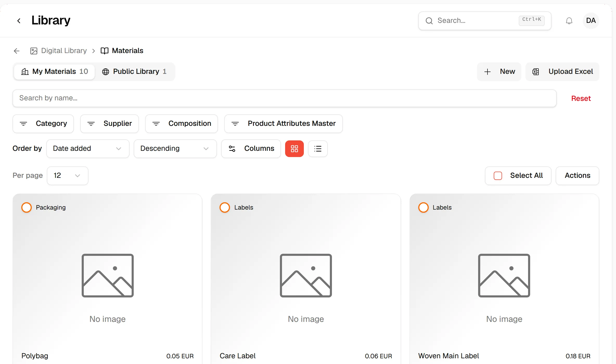Click the 0.05 EUR price
The height and width of the screenshot is (364, 616).
click(180, 356)
